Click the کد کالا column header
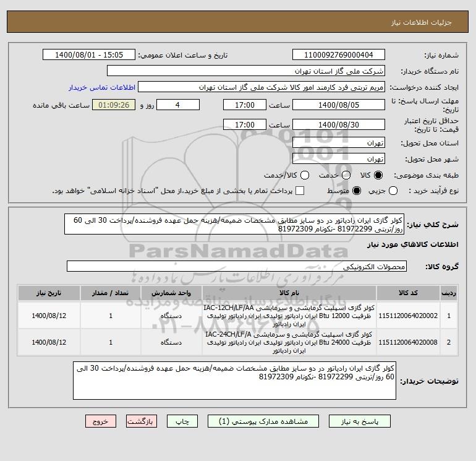 pyautogui.click(x=408, y=293)
